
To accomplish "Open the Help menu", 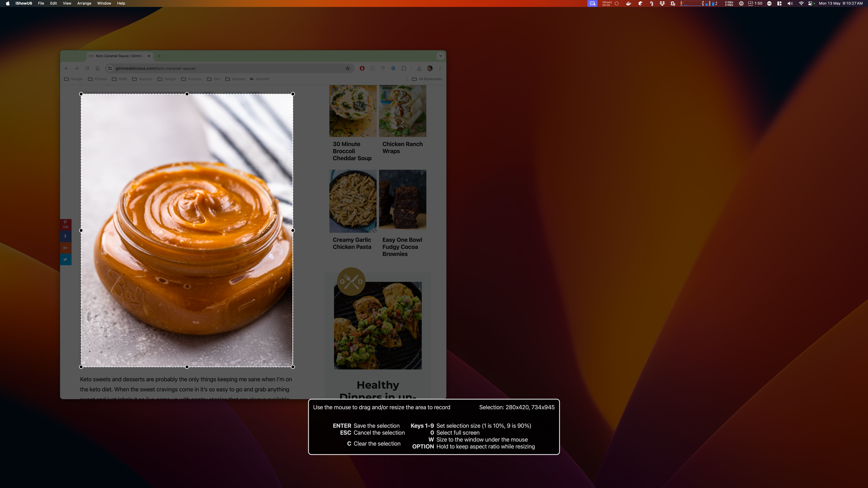I will [121, 3].
